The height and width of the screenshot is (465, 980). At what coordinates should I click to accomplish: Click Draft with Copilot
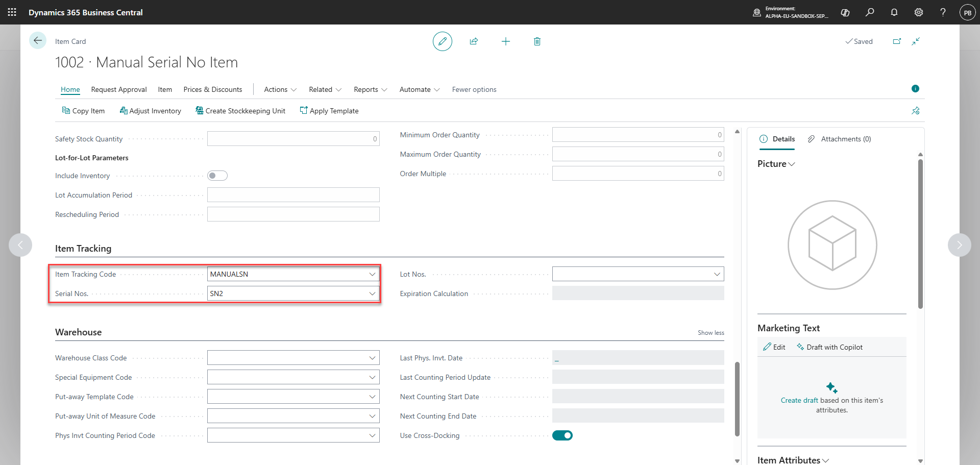[829, 347]
